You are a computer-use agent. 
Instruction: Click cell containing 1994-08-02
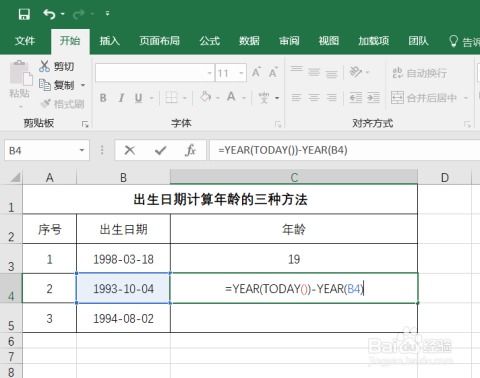(x=123, y=318)
